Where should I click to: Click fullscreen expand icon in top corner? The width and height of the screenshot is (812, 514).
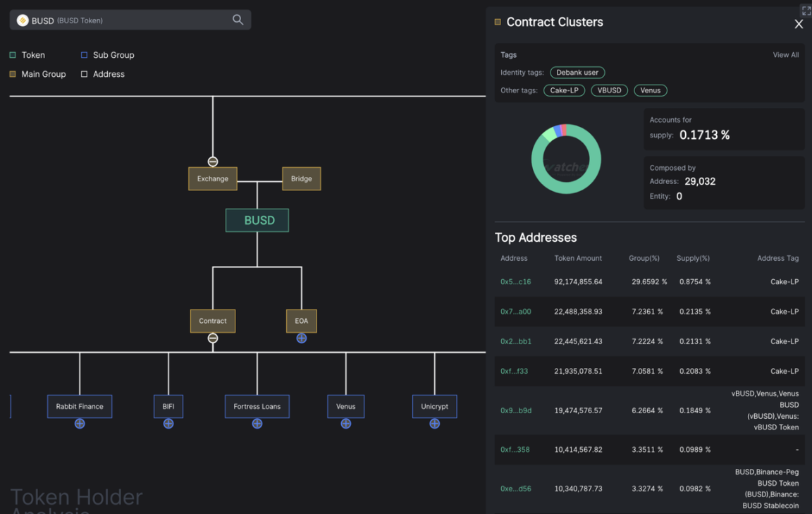click(806, 10)
